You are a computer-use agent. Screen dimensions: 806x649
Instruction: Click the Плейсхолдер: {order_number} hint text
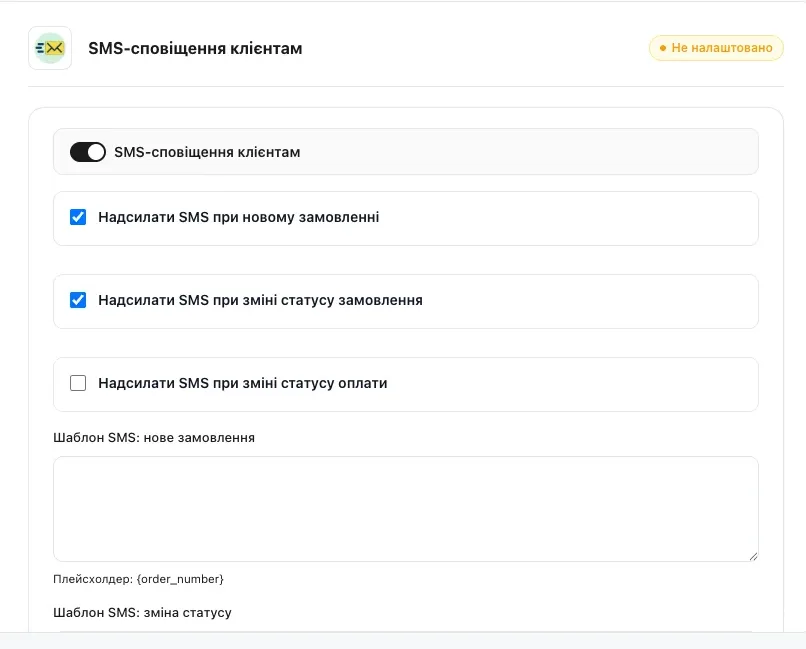pyautogui.click(x=138, y=579)
